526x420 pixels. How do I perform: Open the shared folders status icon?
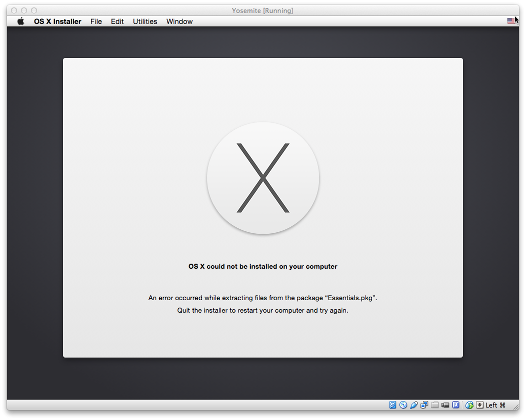[x=435, y=405]
